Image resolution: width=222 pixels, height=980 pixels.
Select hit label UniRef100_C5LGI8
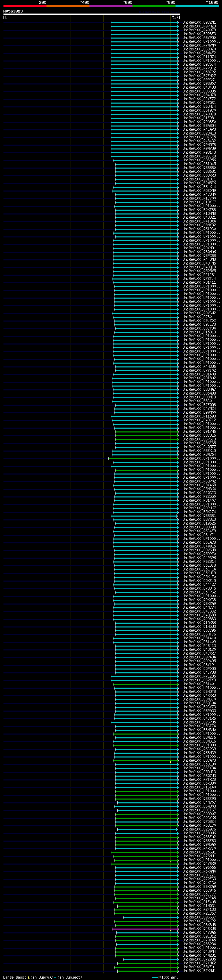click(199, 565)
